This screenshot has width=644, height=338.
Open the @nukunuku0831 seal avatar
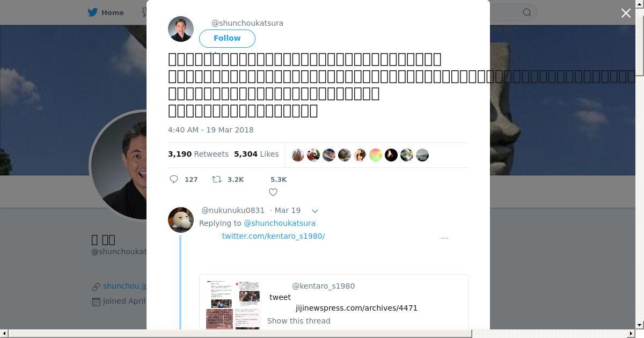181,219
